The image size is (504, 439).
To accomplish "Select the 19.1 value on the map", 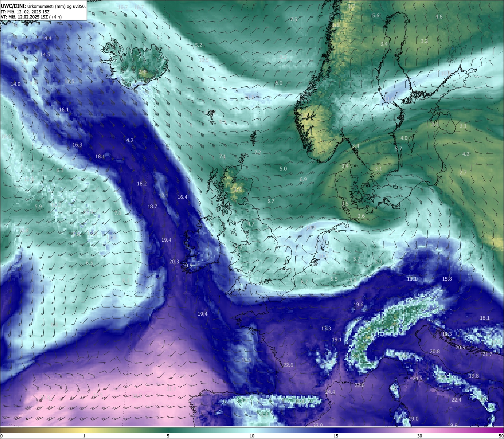I will click(x=337, y=339).
